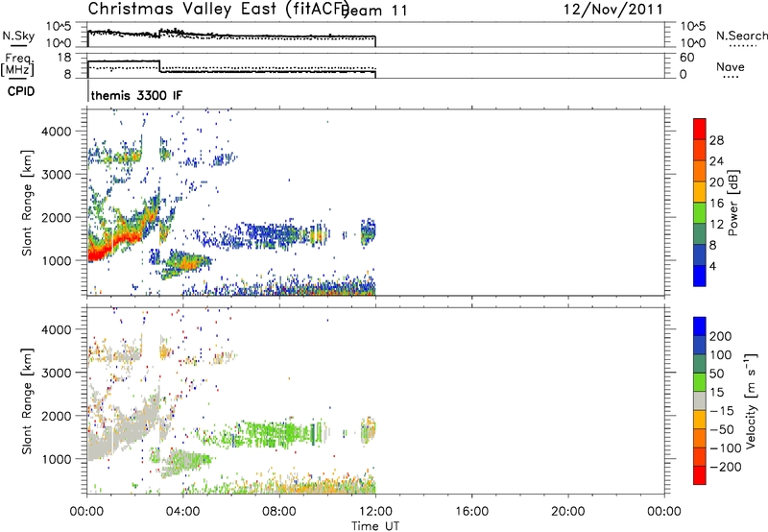The height and width of the screenshot is (532, 768).
Task: Click the '1000' tick on the Velocity panel
Action: click(x=56, y=459)
